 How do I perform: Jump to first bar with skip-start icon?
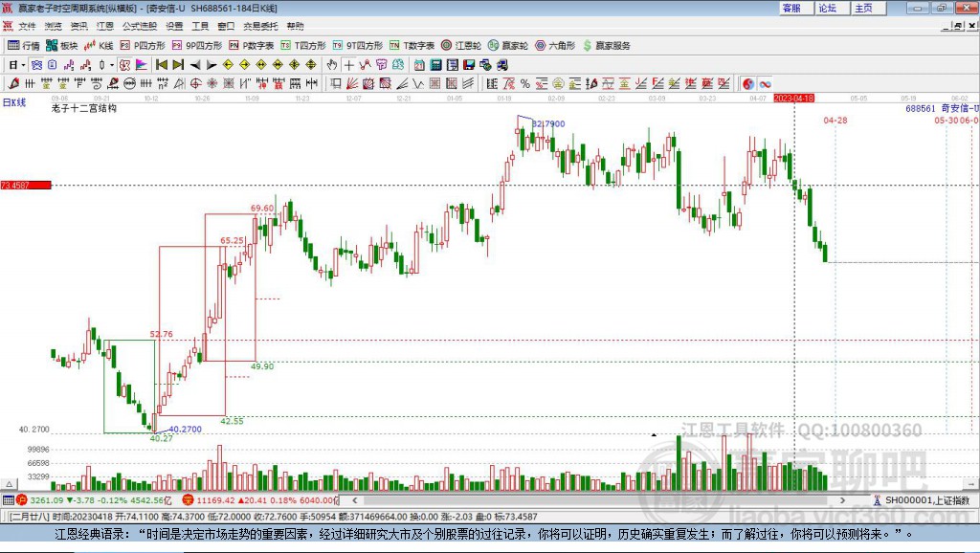tap(161, 64)
